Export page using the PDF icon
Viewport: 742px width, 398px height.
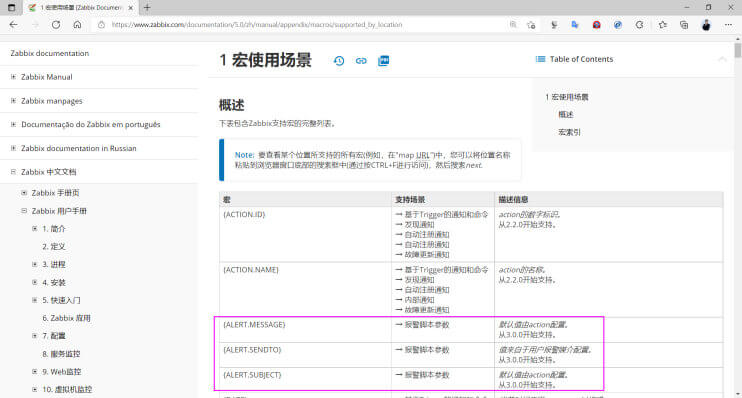(x=383, y=61)
